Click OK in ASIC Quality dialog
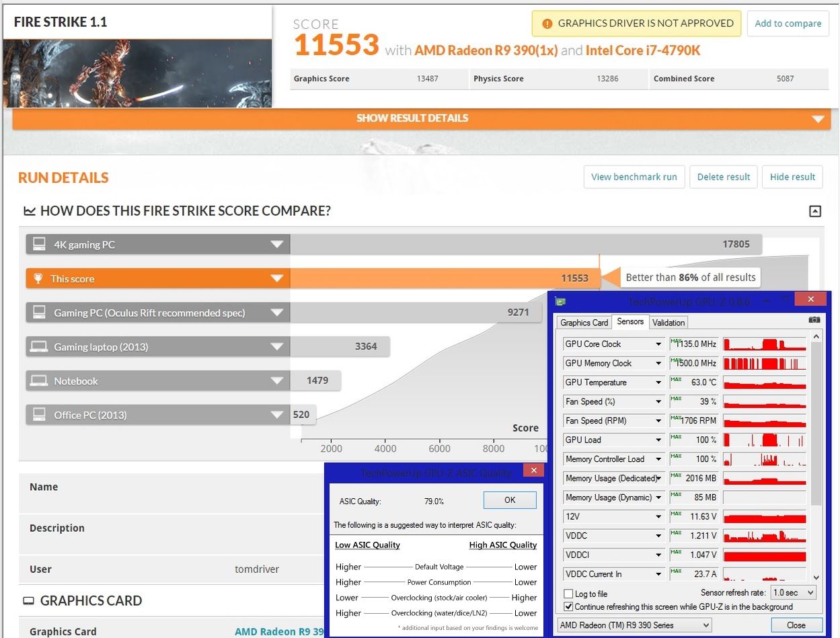 click(510, 500)
